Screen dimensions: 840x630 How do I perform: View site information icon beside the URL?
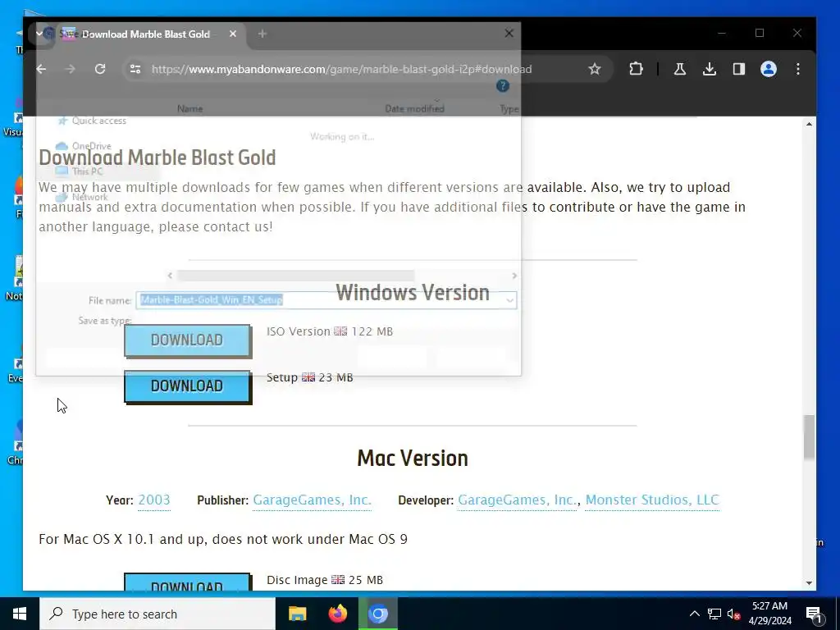pos(135,69)
